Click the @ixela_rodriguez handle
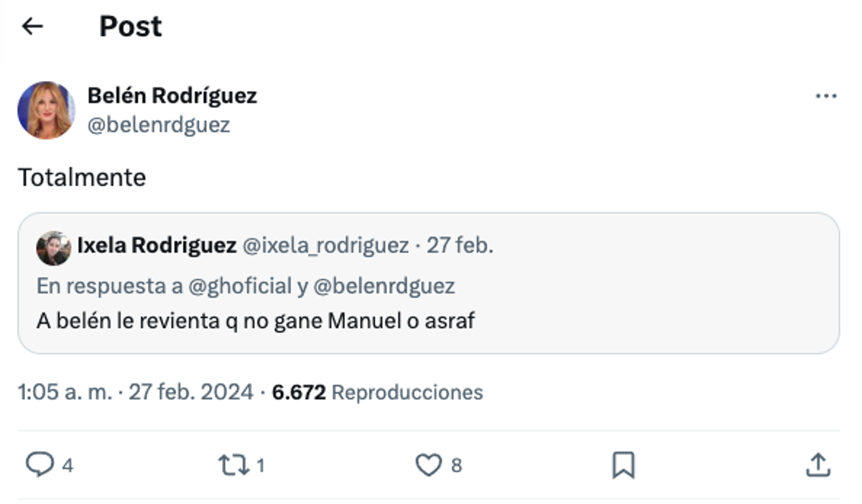The width and height of the screenshot is (862, 504). pos(325,246)
